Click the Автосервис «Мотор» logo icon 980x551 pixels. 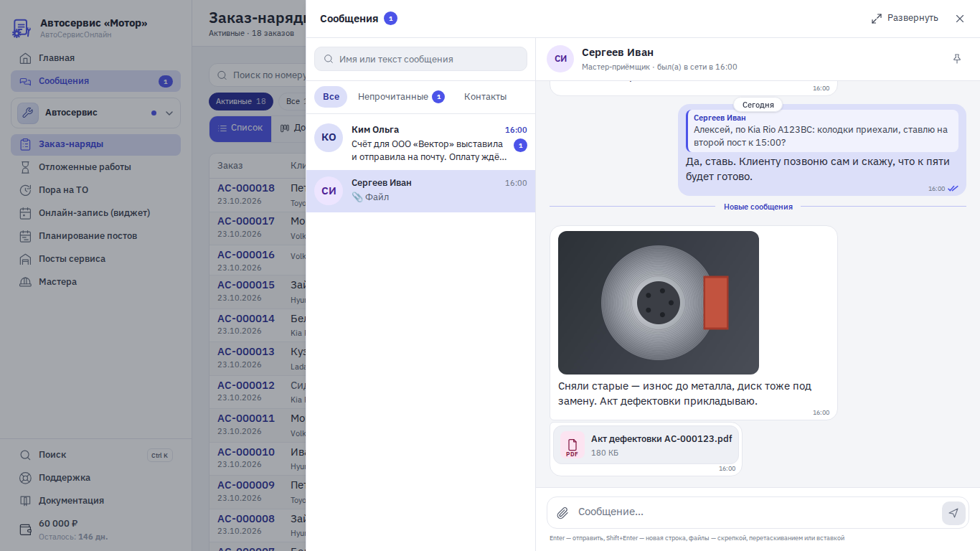point(22,28)
